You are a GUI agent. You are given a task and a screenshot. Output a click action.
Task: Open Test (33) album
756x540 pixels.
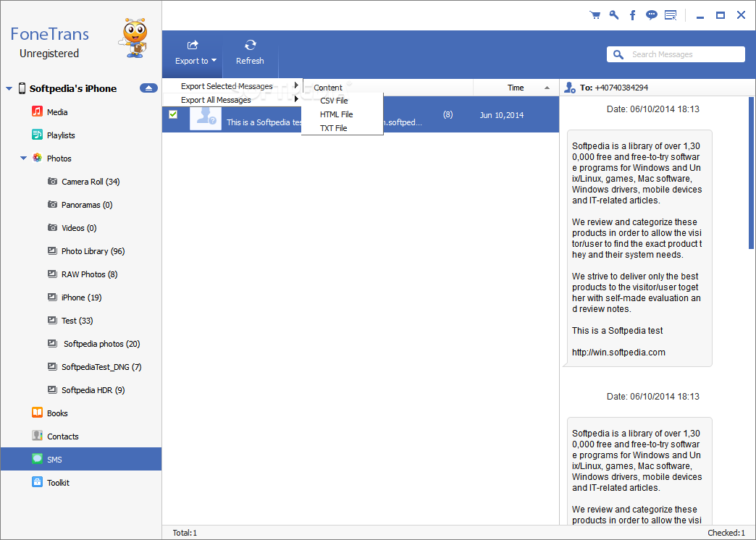pyautogui.click(x=77, y=320)
